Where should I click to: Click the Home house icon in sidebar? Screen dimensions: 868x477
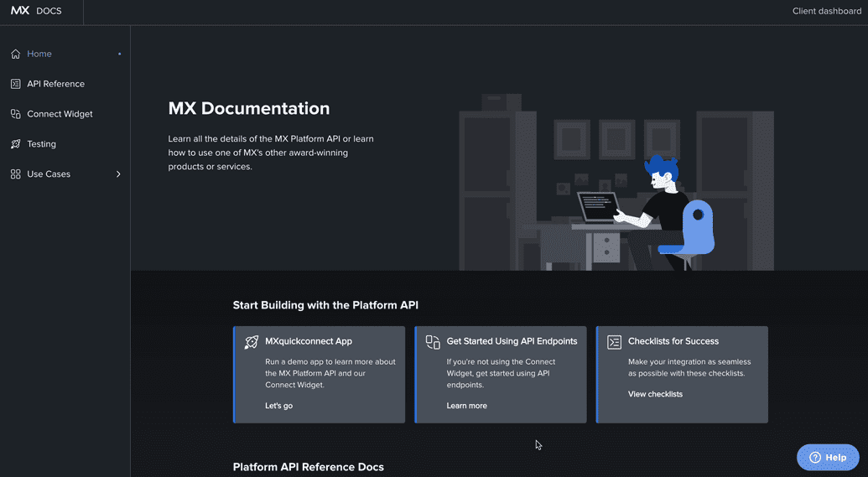coord(15,54)
